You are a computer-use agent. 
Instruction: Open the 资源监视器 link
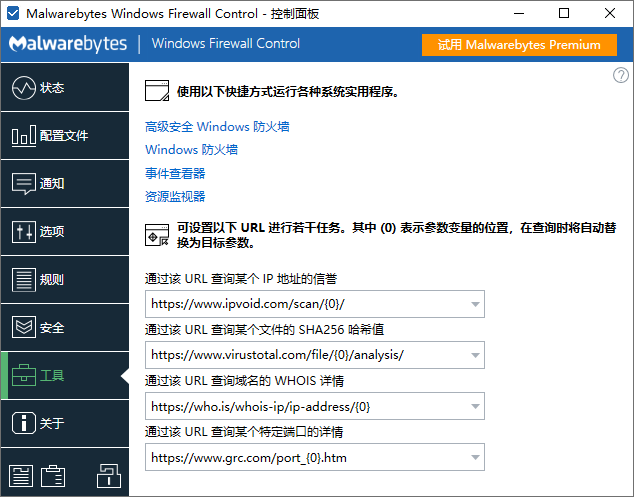click(x=175, y=197)
